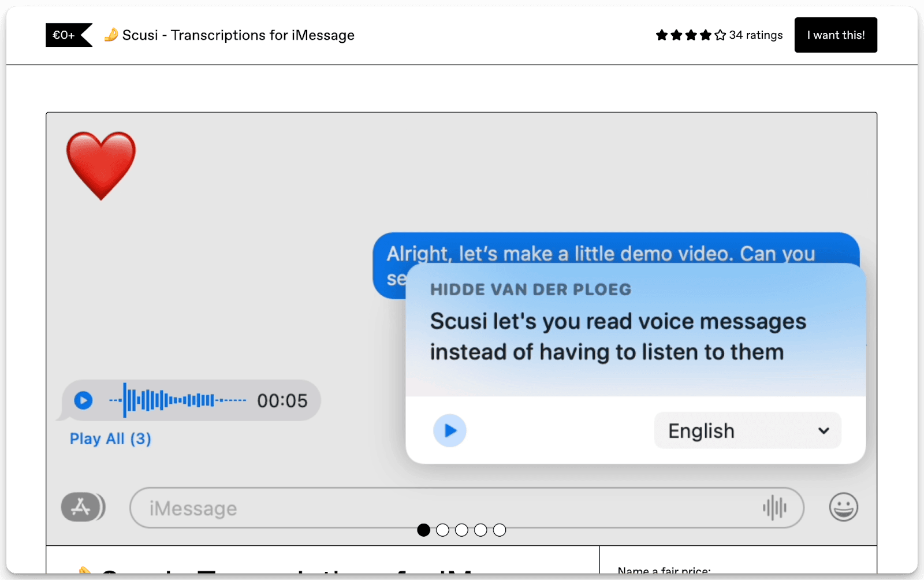Click the €0+ price tag
This screenshot has width=924, height=580.
64,35
